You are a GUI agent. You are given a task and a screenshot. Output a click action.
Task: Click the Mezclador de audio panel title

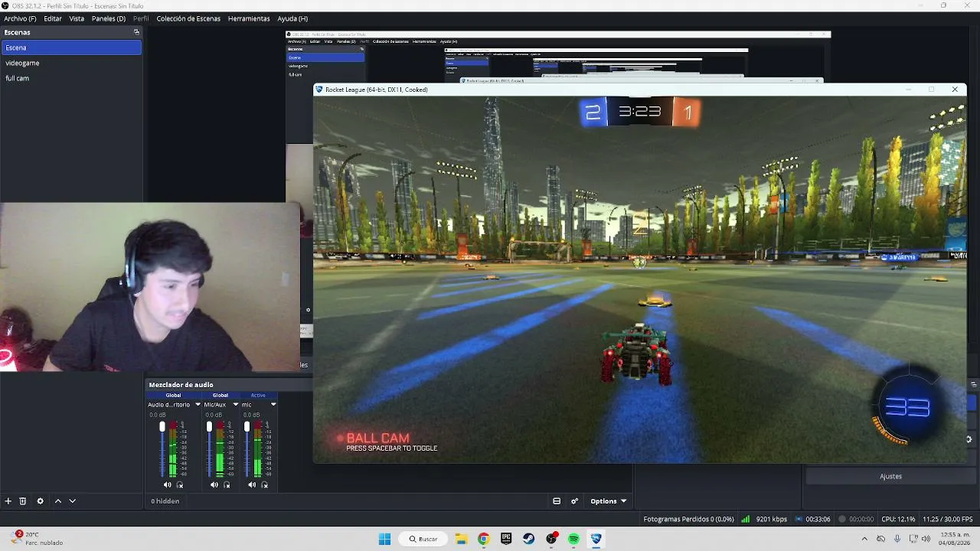click(x=181, y=385)
